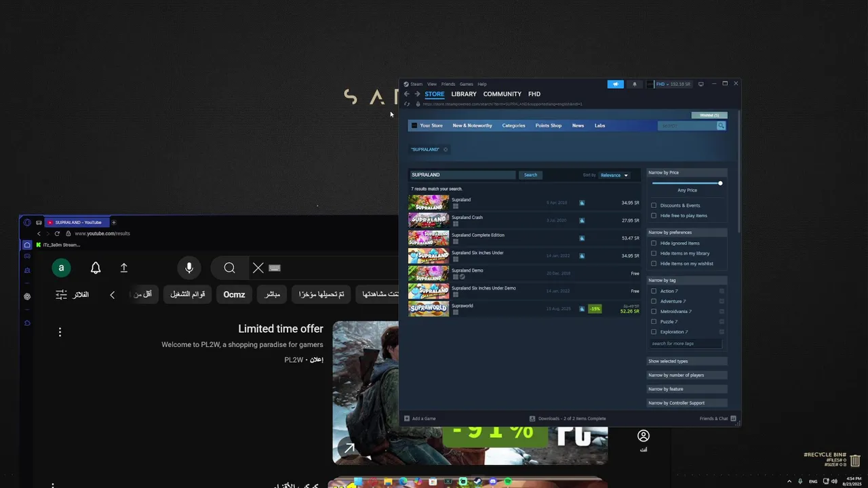The height and width of the screenshot is (488, 868).
Task: Click the Steam store search magnifier icon
Action: point(721,125)
